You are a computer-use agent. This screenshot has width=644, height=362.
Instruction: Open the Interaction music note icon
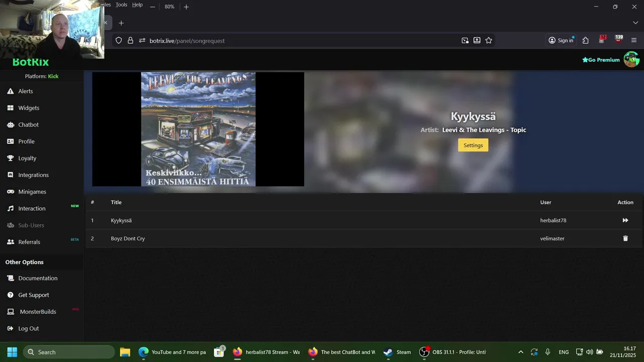click(10, 208)
